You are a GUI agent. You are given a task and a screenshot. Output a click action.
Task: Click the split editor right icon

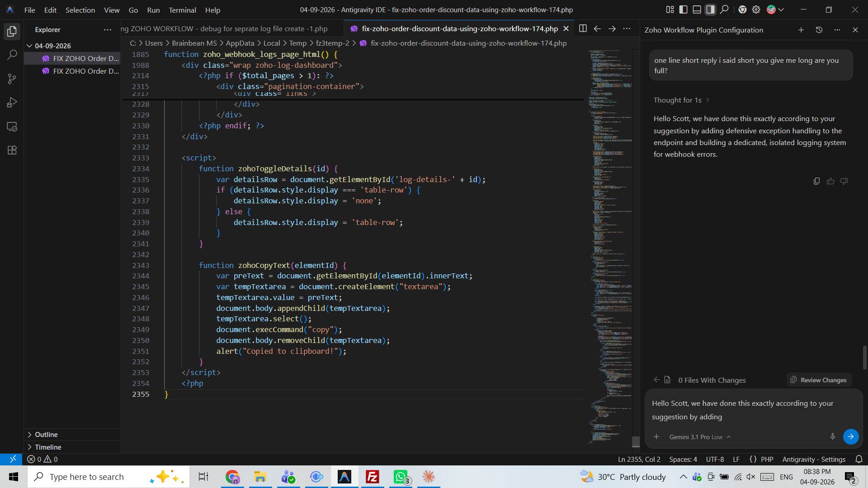[583, 28]
